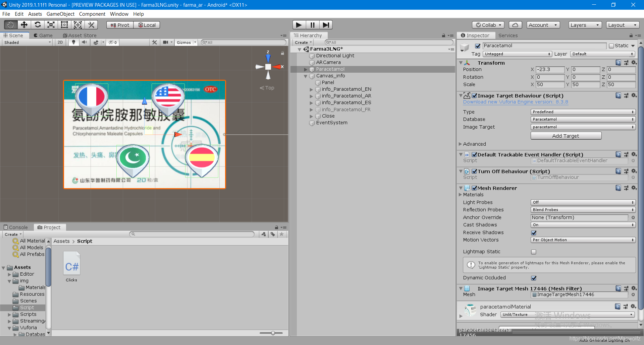This screenshot has height=345, width=644.
Task: Toggle Paracetamol object active checkbox
Action: pyautogui.click(x=478, y=46)
